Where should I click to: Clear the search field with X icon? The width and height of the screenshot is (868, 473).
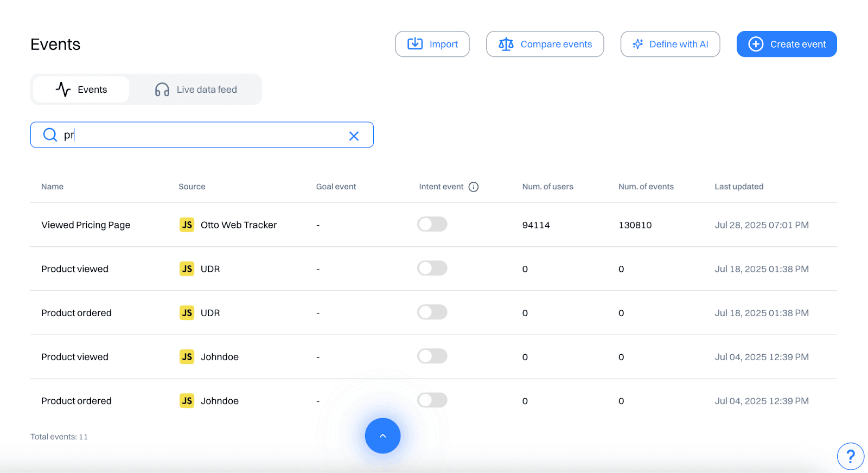(354, 136)
